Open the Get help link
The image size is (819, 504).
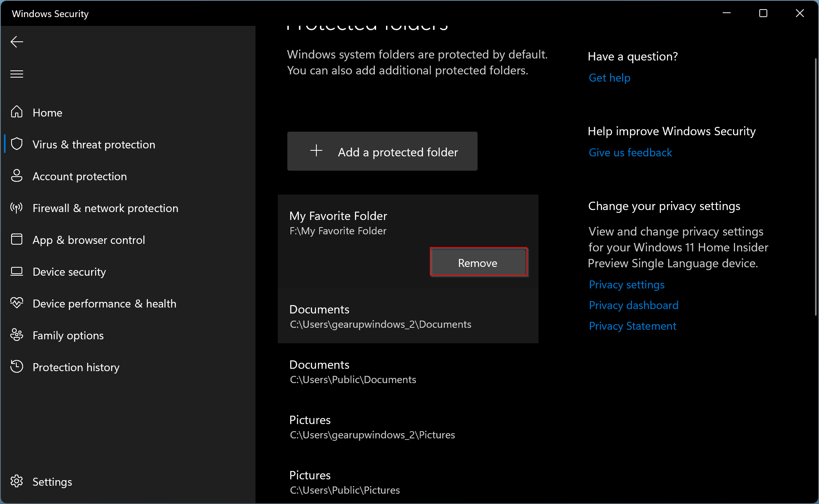(609, 78)
